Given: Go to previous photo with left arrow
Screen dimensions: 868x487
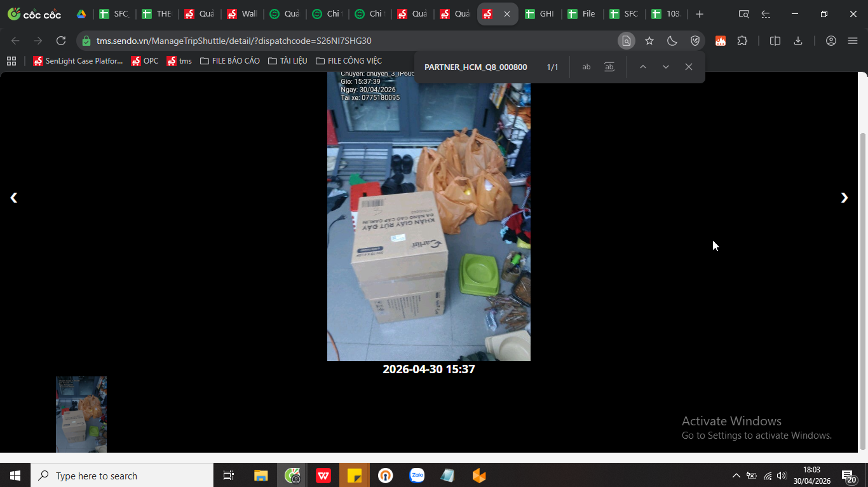Looking at the screenshot, I should (14, 198).
